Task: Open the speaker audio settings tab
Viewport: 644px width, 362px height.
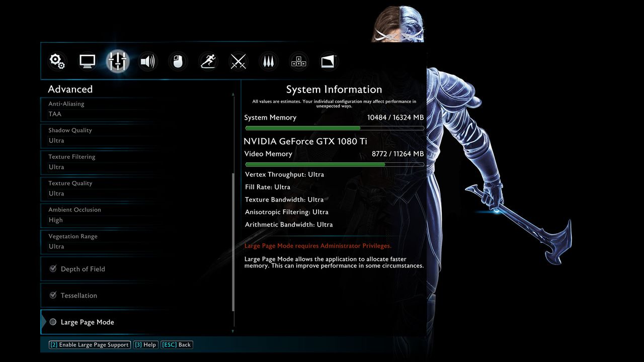Action: tap(147, 61)
